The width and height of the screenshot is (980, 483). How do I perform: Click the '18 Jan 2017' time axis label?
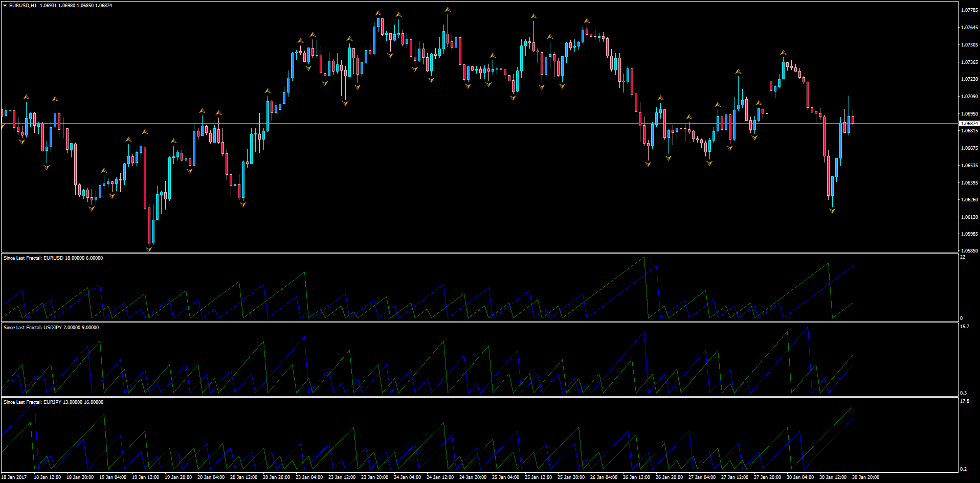[14, 477]
